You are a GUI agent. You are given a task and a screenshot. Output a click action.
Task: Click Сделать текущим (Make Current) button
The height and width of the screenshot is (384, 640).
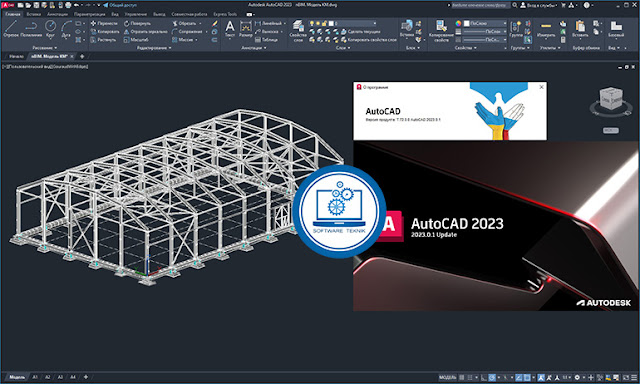361,31
